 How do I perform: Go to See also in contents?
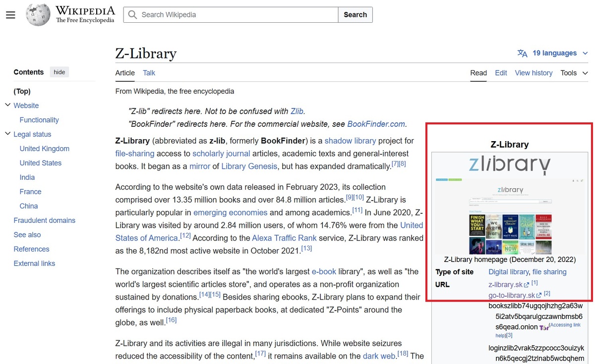[x=27, y=235]
